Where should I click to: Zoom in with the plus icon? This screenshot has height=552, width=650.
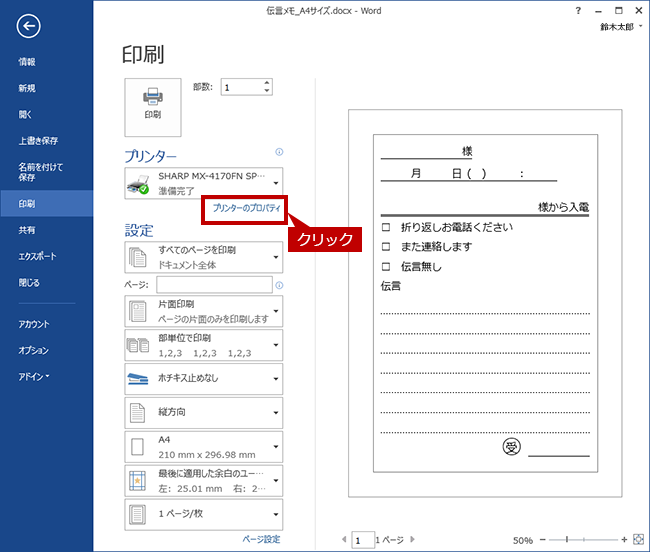coord(624,540)
